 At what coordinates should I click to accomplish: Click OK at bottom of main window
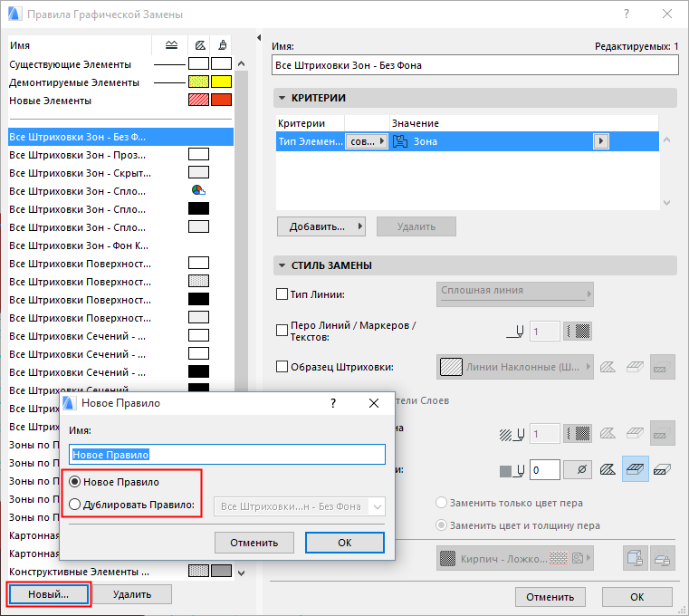click(x=637, y=597)
